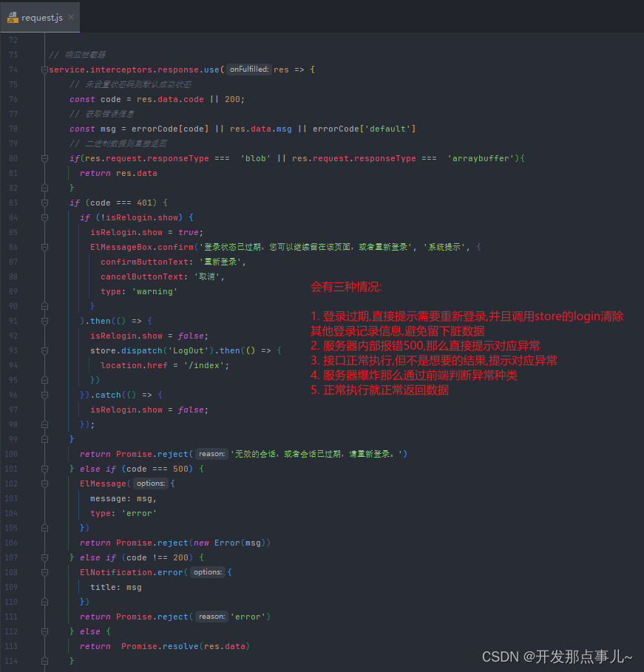The width and height of the screenshot is (644, 672).
Task: Click the fold end marker at line 82
Action: coord(44,188)
